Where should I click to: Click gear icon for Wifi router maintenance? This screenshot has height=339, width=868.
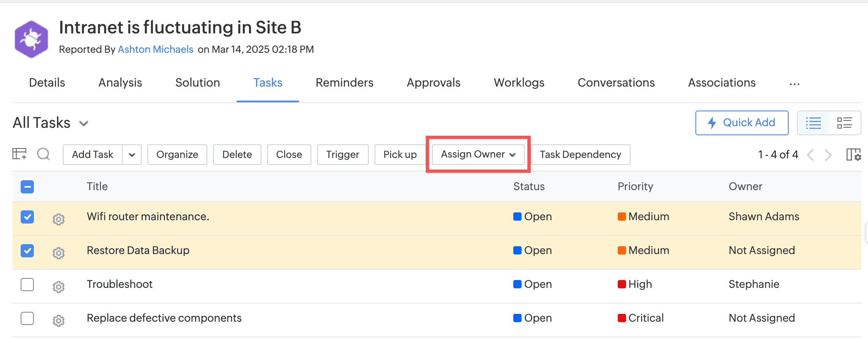[x=59, y=219]
